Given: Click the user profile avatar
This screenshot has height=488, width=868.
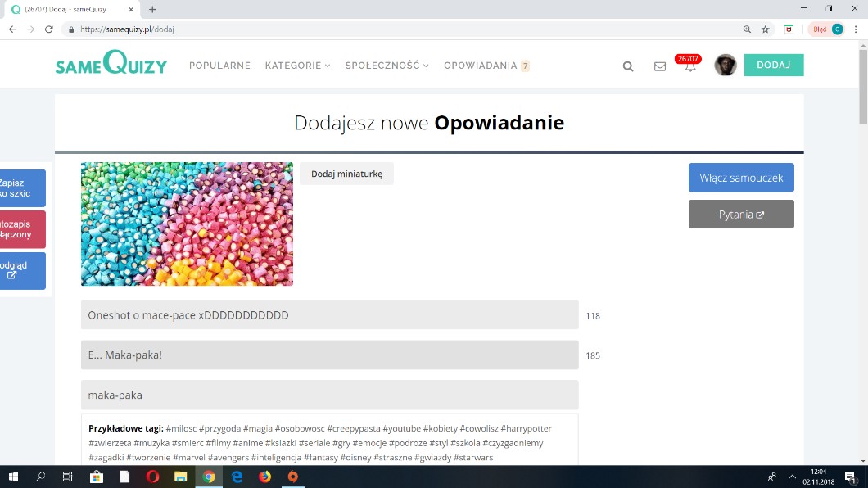Looking at the screenshot, I should click(x=725, y=66).
